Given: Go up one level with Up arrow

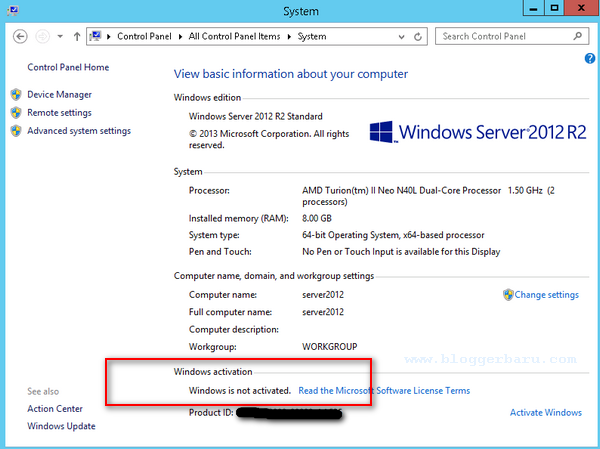Looking at the screenshot, I should coord(77,37).
